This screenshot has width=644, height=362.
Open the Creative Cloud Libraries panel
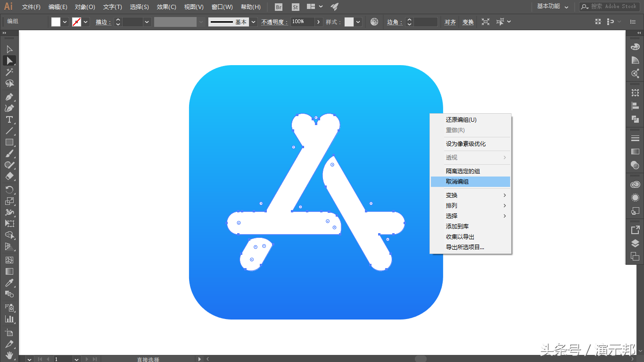tap(635, 184)
